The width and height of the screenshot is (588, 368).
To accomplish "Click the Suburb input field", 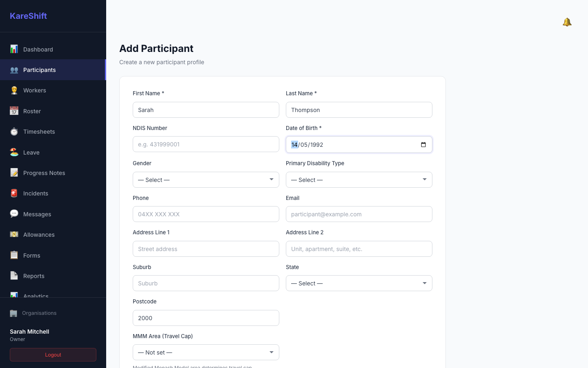I will coord(206,283).
